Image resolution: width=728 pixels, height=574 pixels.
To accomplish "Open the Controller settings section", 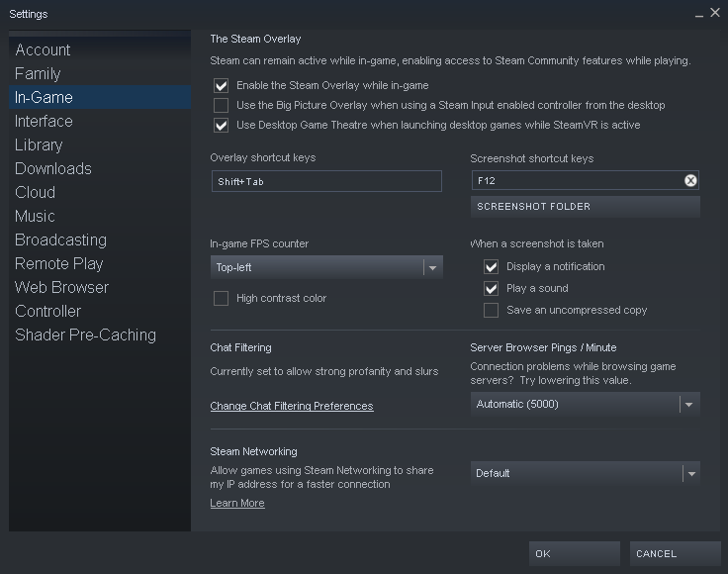I will pos(48,311).
